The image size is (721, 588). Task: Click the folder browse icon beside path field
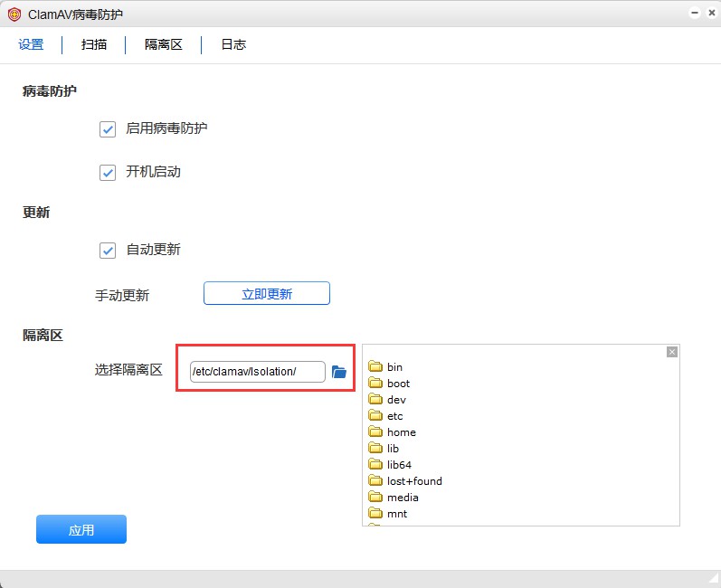tap(339, 372)
